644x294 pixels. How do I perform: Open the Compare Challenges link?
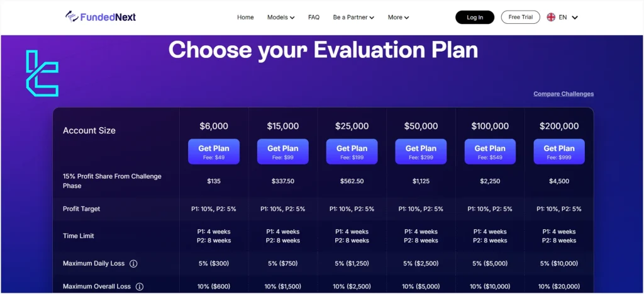pyautogui.click(x=563, y=94)
